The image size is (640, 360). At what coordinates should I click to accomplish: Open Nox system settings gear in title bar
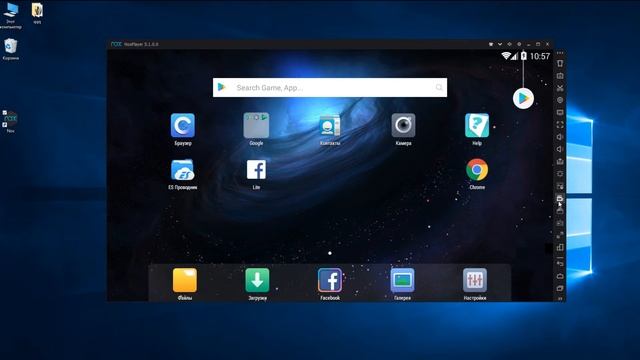point(519,44)
